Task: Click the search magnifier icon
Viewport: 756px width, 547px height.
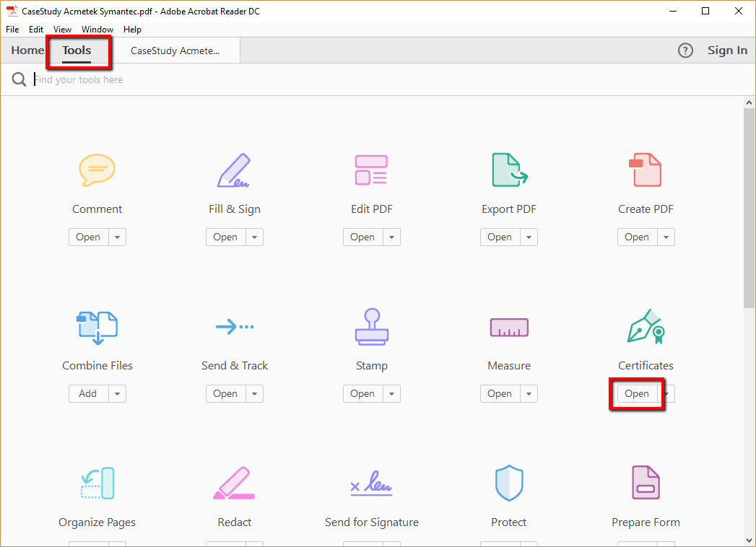Action: [x=19, y=79]
